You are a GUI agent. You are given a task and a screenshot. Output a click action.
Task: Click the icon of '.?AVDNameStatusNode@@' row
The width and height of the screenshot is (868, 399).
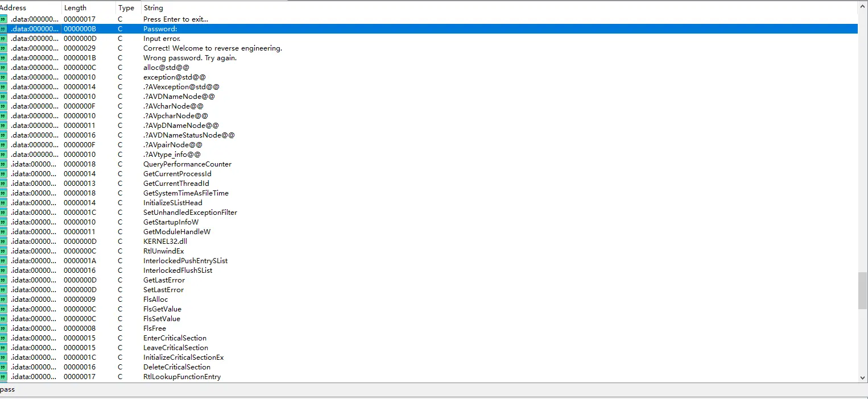pyautogui.click(x=3, y=135)
